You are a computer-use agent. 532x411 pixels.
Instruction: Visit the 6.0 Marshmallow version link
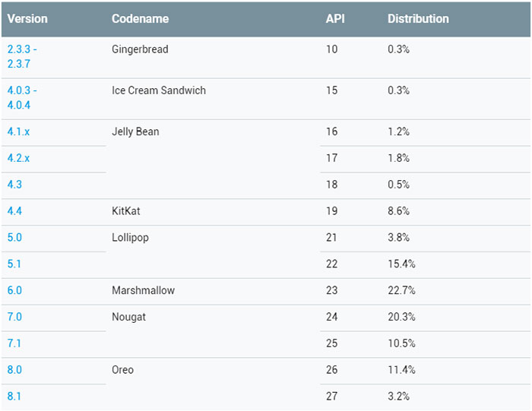coord(14,290)
